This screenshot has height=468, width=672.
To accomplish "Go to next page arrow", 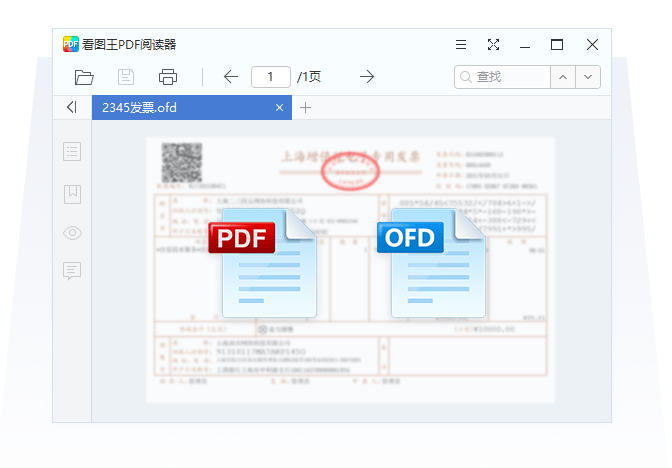I will click(367, 77).
